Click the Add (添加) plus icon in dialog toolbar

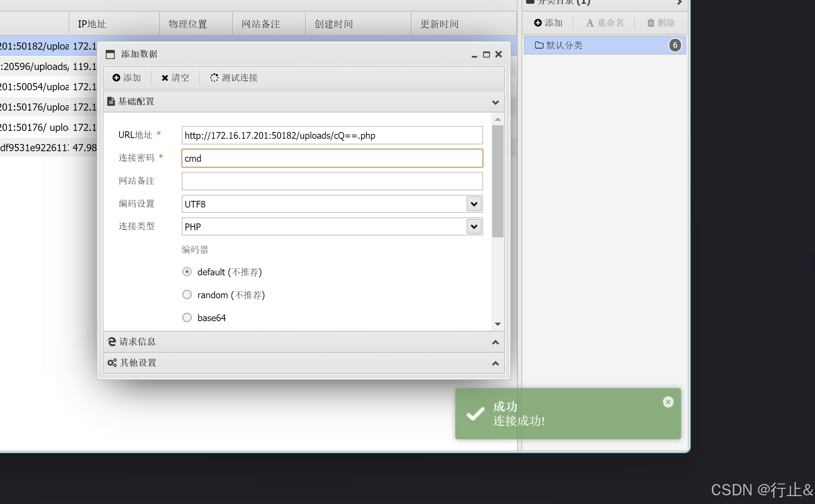pyautogui.click(x=116, y=77)
